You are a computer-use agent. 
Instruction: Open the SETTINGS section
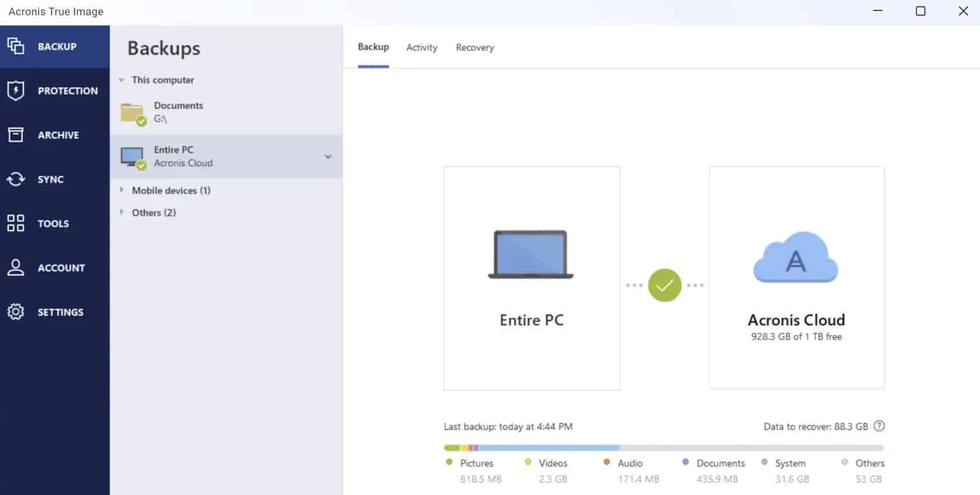click(x=55, y=312)
